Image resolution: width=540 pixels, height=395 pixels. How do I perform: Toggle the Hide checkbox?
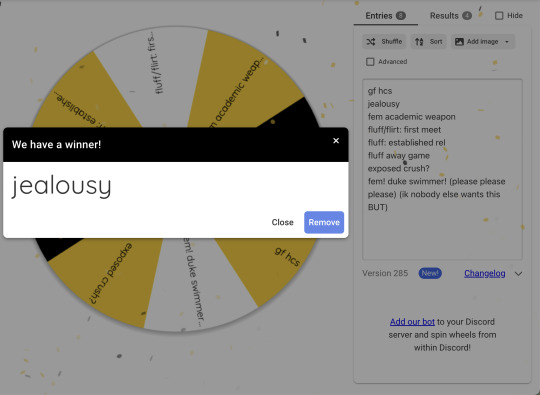499,15
